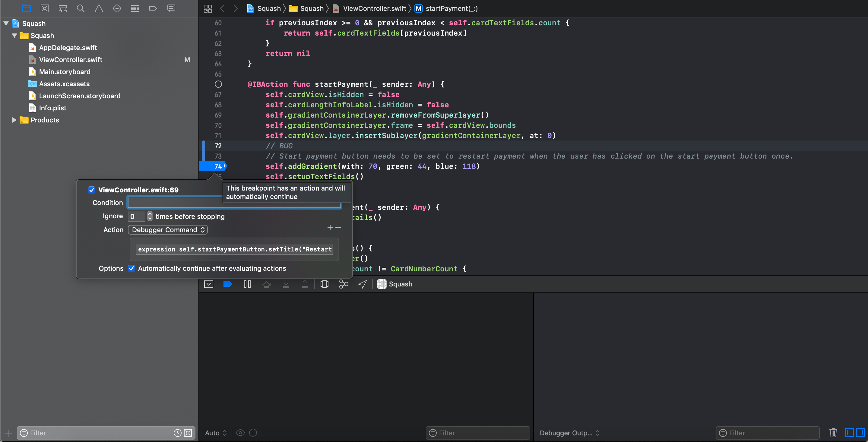
Task: Expand the Products folder
Action: pyautogui.click(x=14, y=120)
